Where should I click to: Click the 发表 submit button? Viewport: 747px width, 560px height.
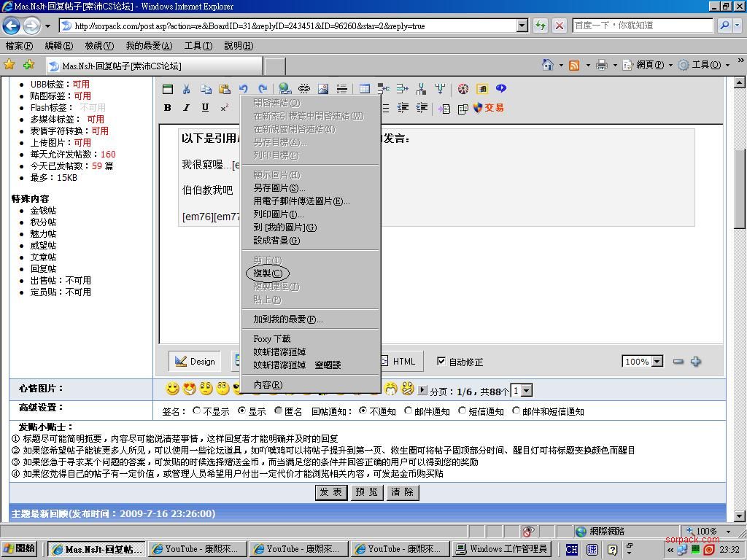point(330,492)
